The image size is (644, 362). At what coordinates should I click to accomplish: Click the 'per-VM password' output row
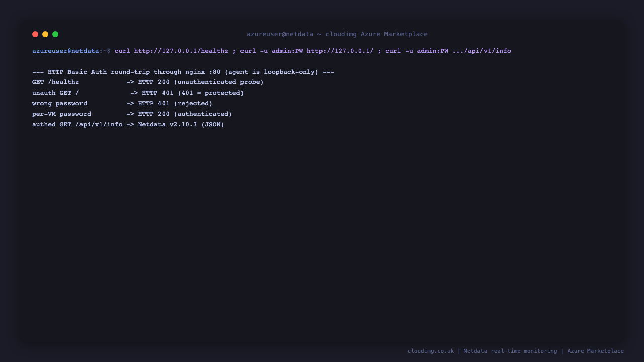pyautogui.click(x=132, y=114)
